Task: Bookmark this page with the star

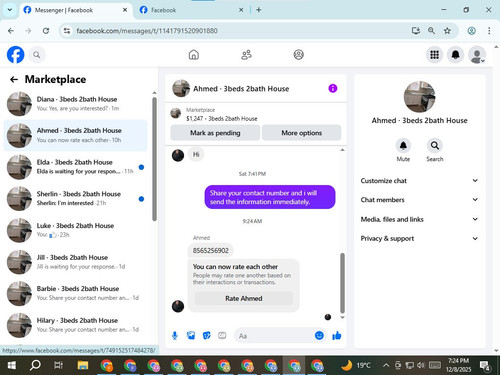Action: (447, 31)
